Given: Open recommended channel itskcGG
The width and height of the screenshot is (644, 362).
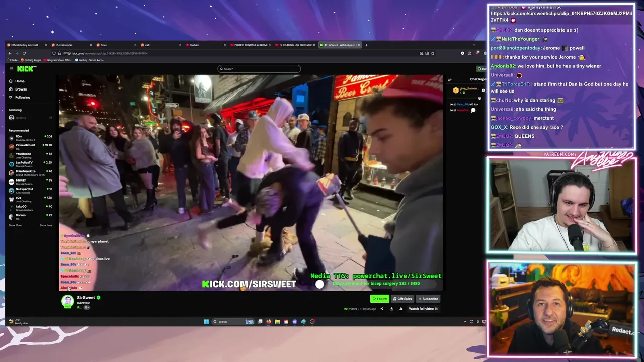Looking at the screenshot, I should 30,208.
